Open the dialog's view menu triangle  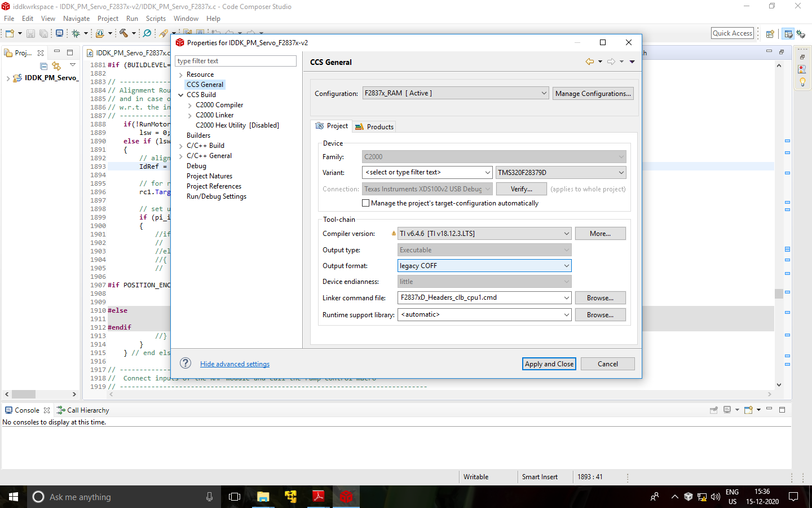click(x=632, y=62)
